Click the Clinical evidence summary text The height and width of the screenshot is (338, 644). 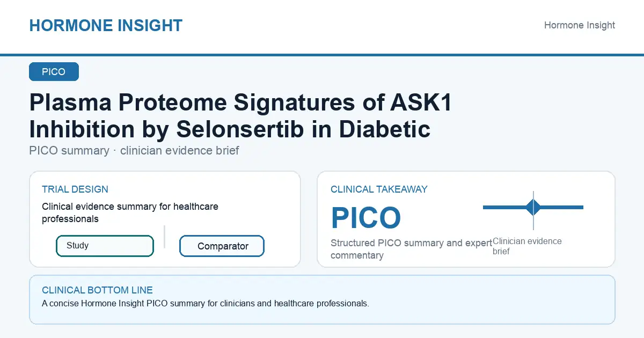coord(130,212)
